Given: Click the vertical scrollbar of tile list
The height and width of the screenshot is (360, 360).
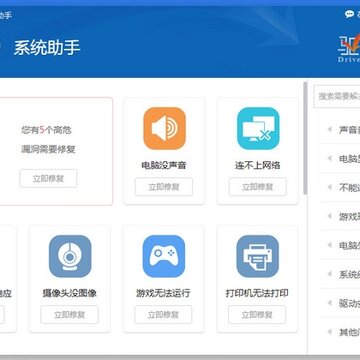Looking at the screenshot, I should coord(305,138).
